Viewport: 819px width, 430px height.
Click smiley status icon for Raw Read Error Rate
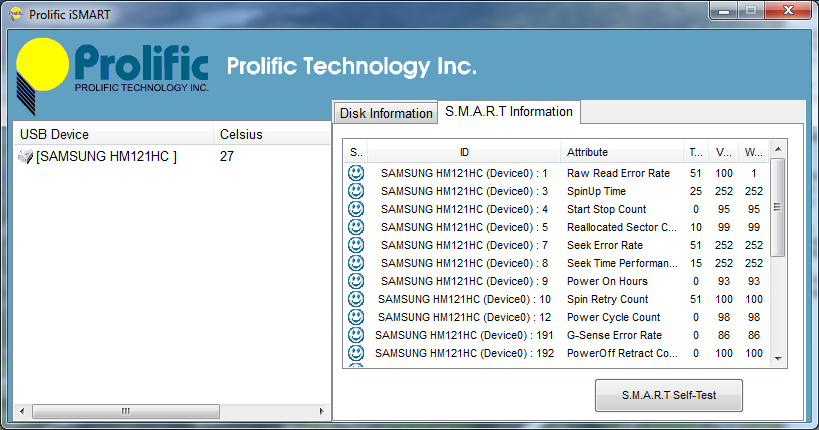tap(355, 173)
